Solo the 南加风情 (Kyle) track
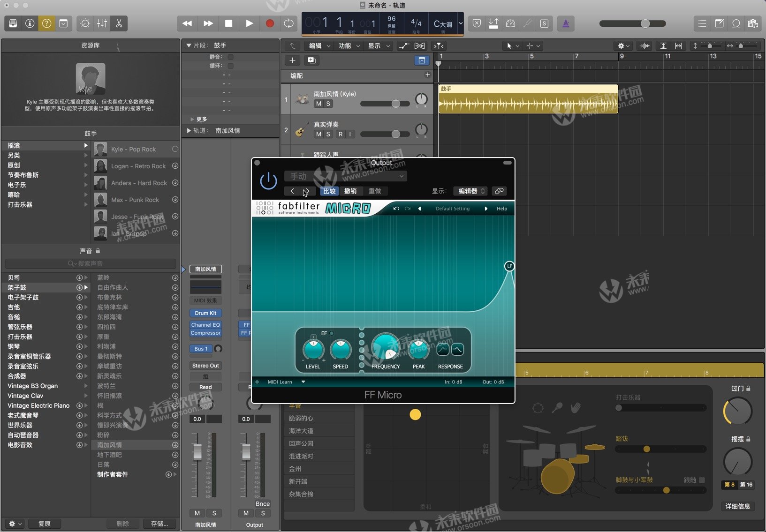 (328, 104)
